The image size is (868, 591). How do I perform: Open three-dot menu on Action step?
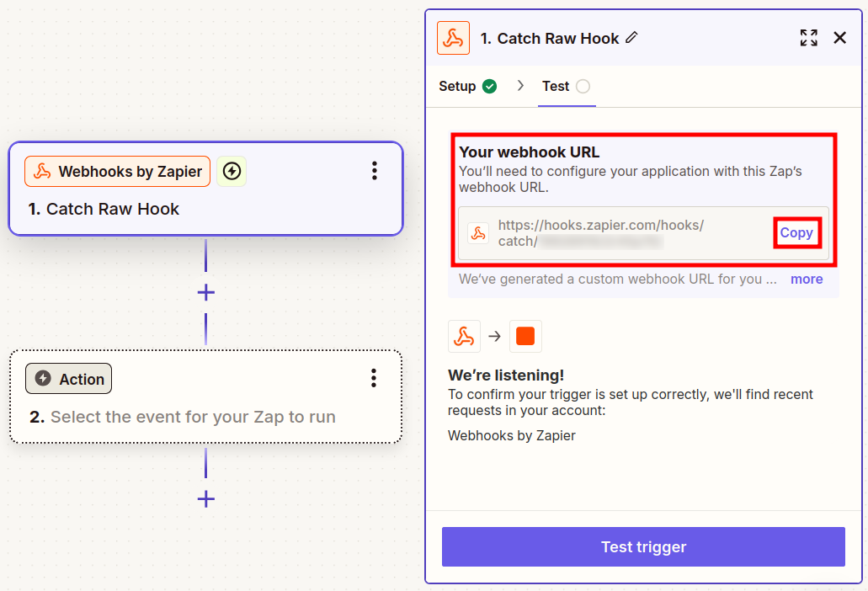[374, 378]
